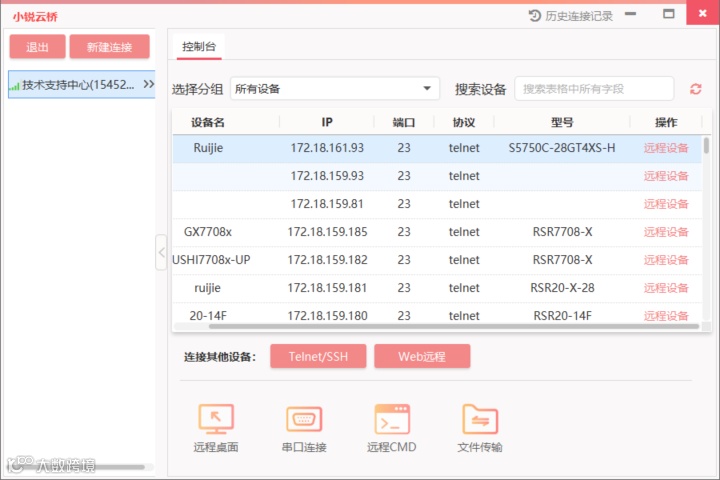Click the model cell S5750C-28GT4XS-H
This screenshot has width=720, height=480.
[562, 148]
